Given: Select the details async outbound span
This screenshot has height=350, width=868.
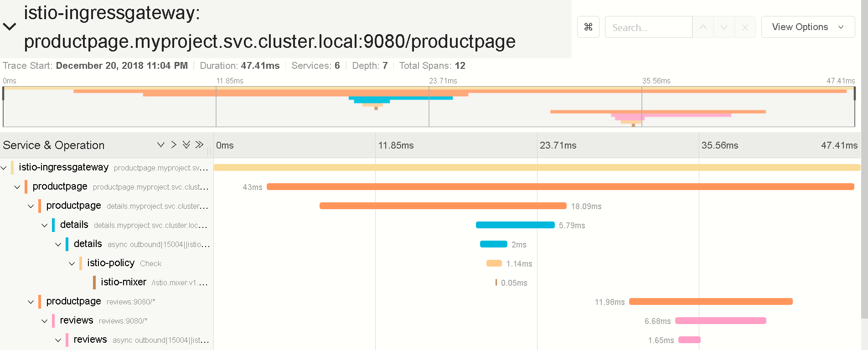Looking at the screenshot, I should tap(107, 244).
